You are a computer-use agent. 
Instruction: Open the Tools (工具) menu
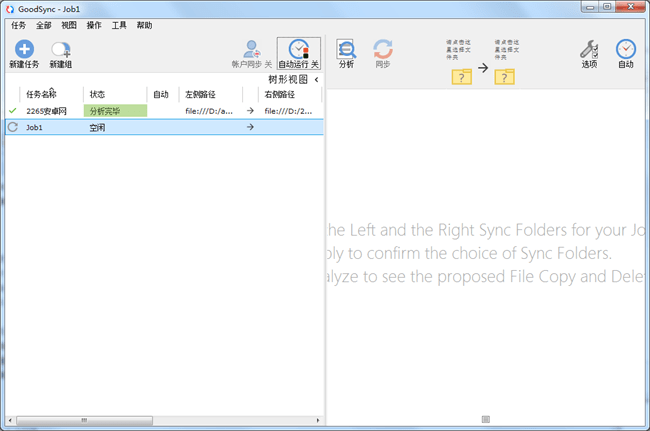(x=119, y=25)
